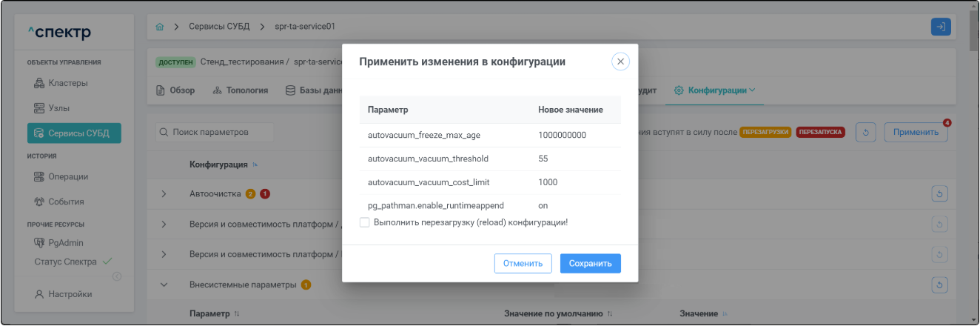Viewport: 980px width, 326px height.
Task: Click the Применить button
Action: pyautogui.click(x=916, y=133)
